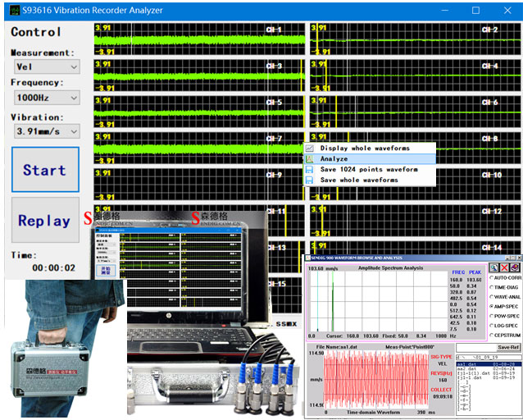
Task: Choose the CEPSTRUM radio button
Action: [492, 336]
